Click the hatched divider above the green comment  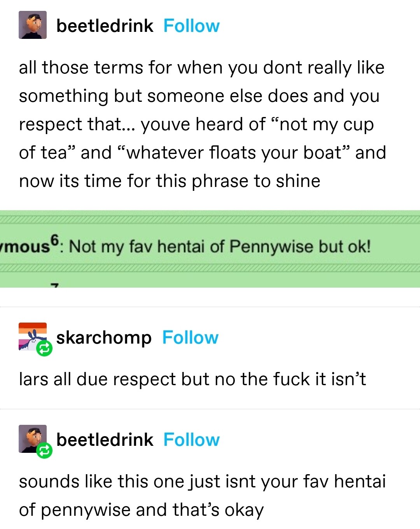(x=210, y=221)
